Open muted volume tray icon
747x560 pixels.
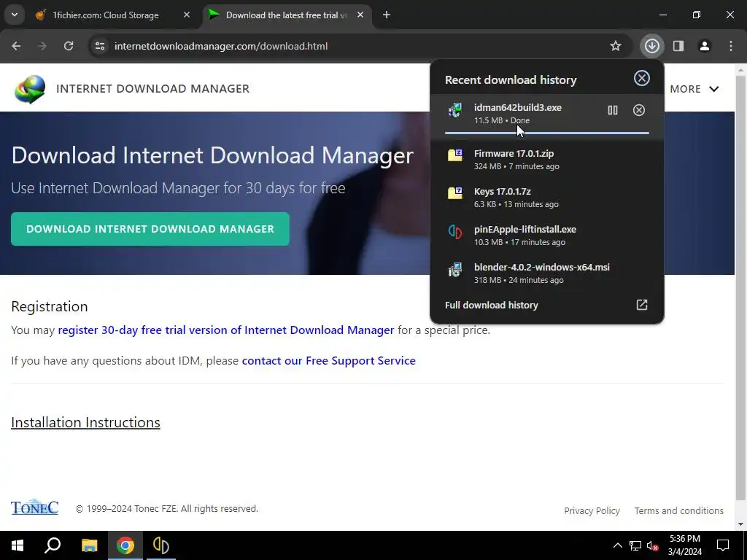(x=652, y=545)
